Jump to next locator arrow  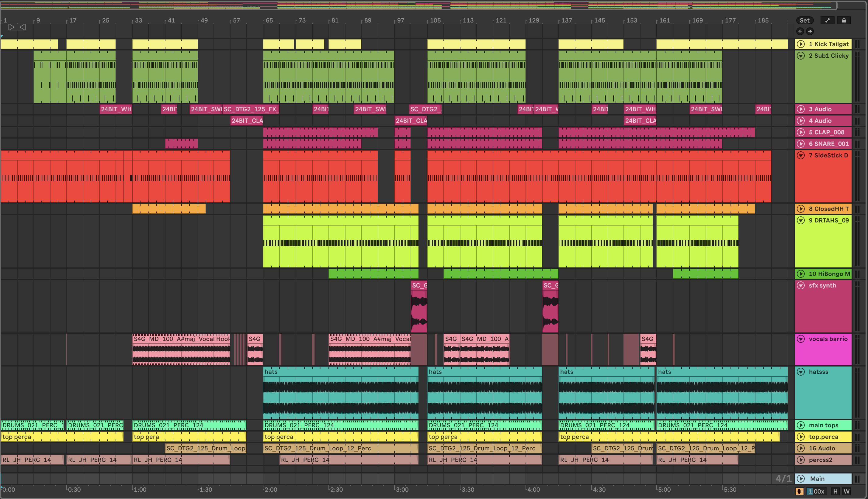point(810,32)
